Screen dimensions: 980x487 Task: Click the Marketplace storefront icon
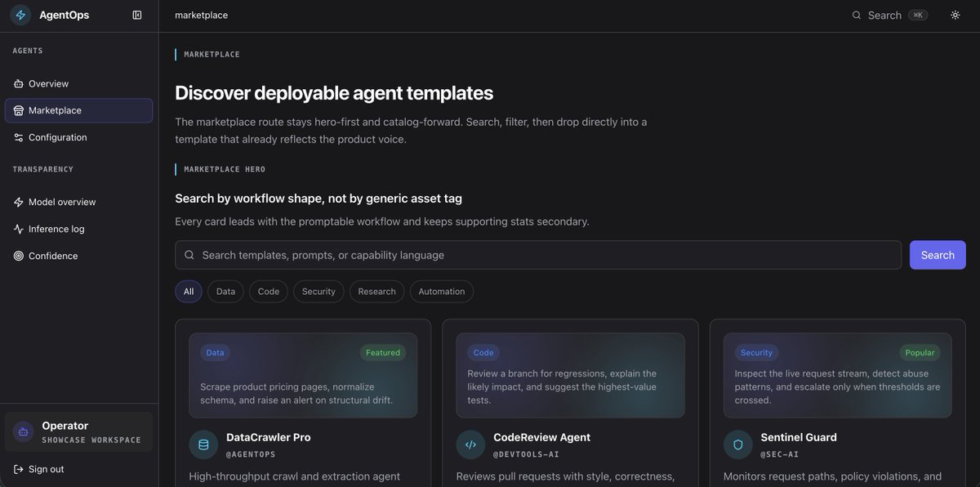pyautogui.click(x=19, y=110)
